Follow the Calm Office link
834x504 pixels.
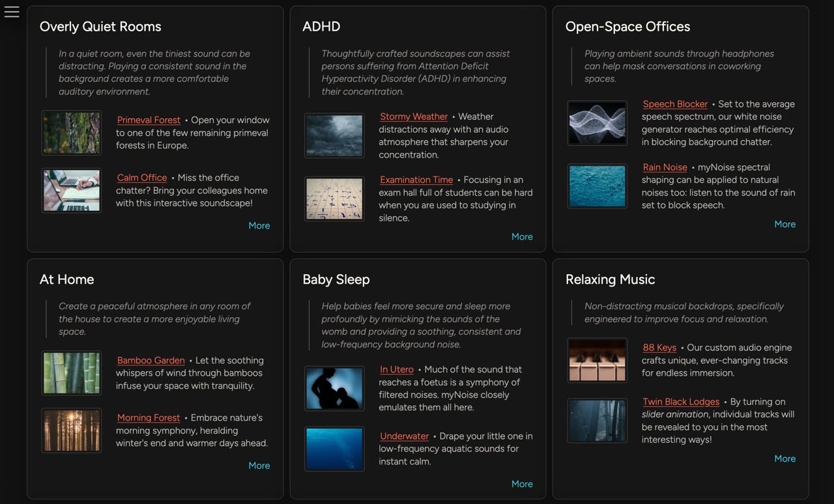(142, 178)
